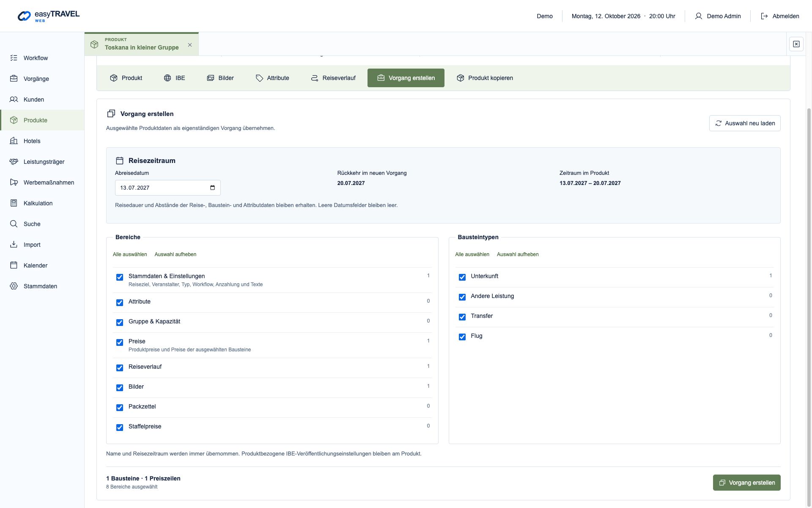Close the Toskana in kleiner Gruppe tab

tap(190, 45)
